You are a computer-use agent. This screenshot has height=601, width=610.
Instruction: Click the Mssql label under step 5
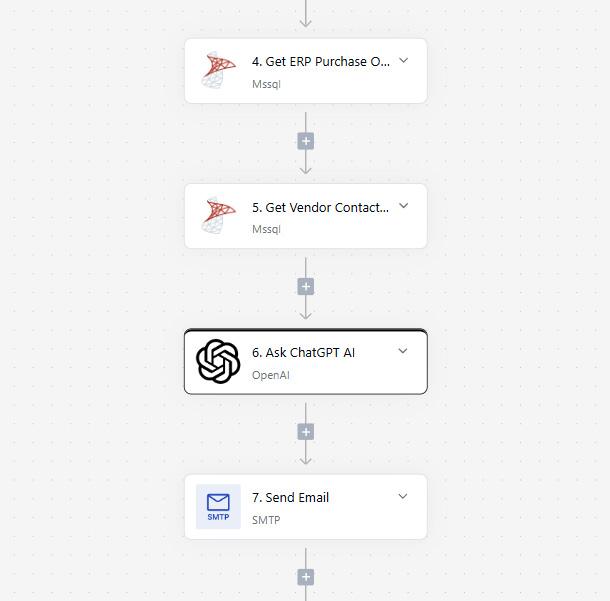(266, 229)
